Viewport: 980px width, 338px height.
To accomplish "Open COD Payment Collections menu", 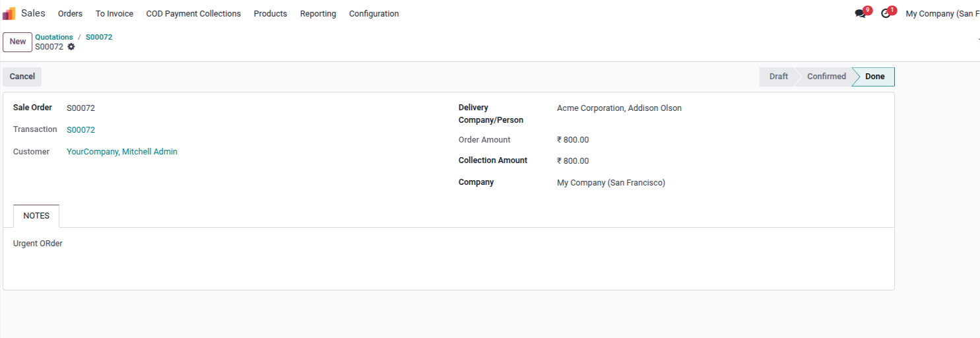I will [193, 13].
